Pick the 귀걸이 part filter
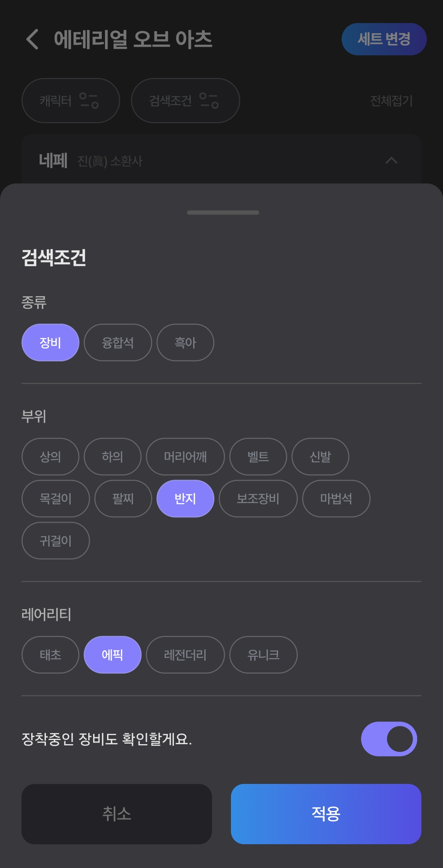 tap(55, 541)
